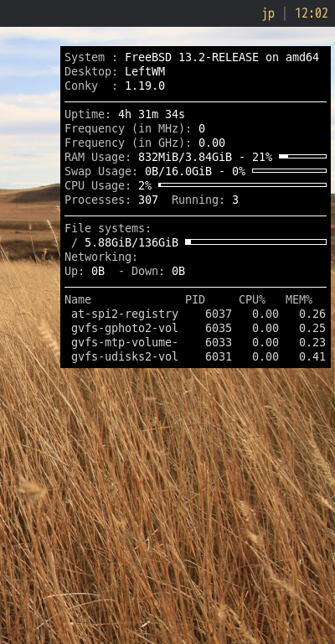Select the gvfs-udisks2-vol process row

(198, 357)
